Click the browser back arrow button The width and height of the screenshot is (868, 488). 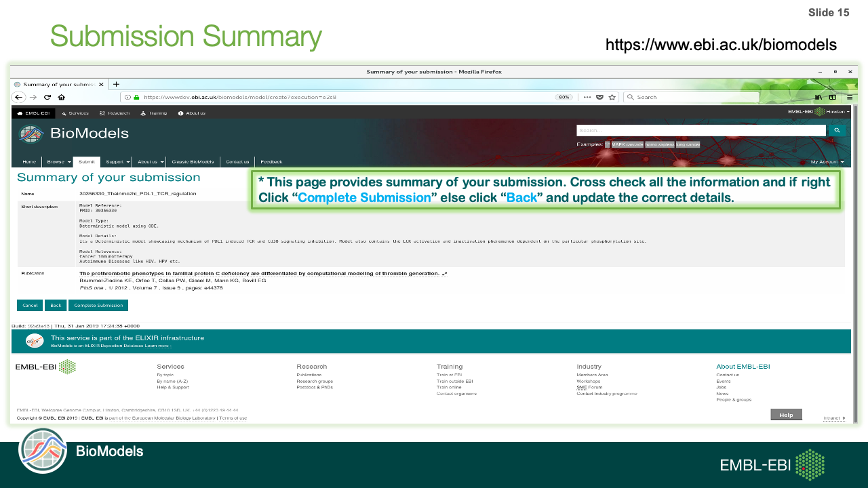tap(19, 97)
